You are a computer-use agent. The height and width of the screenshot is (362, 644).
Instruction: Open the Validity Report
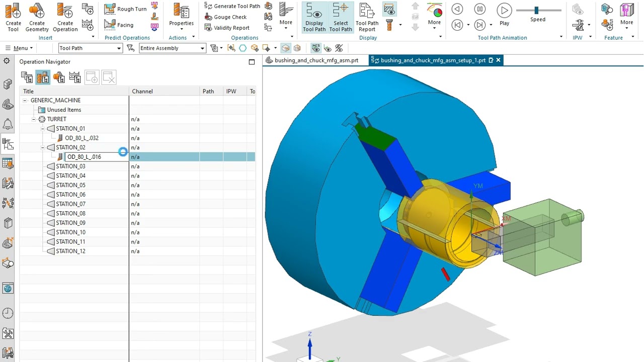coord(227,28)
